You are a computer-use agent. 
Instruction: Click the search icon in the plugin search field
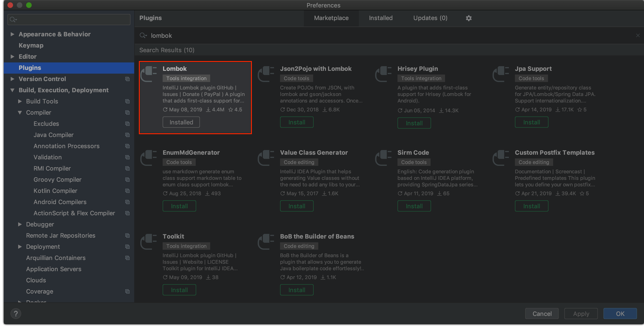pos(143,35)
